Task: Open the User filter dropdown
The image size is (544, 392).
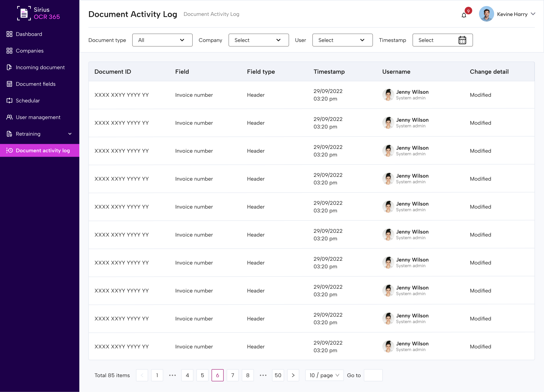Action: (342, 40)
